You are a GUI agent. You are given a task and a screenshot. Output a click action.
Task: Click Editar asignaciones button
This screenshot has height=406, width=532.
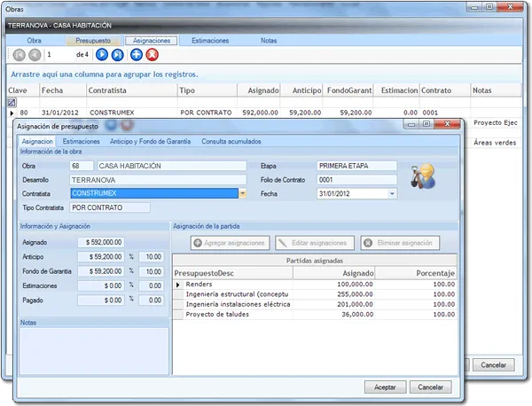pos(315,243)
